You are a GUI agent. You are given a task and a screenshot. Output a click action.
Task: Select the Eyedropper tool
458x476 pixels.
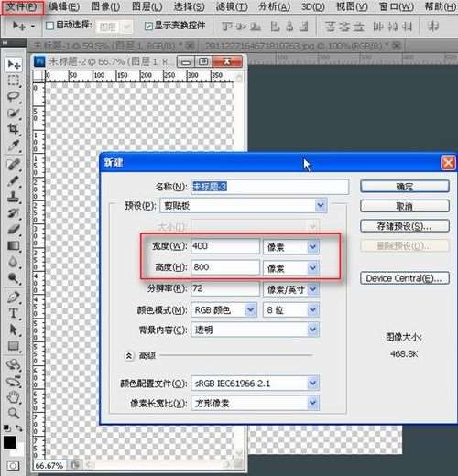pos(14,146)
